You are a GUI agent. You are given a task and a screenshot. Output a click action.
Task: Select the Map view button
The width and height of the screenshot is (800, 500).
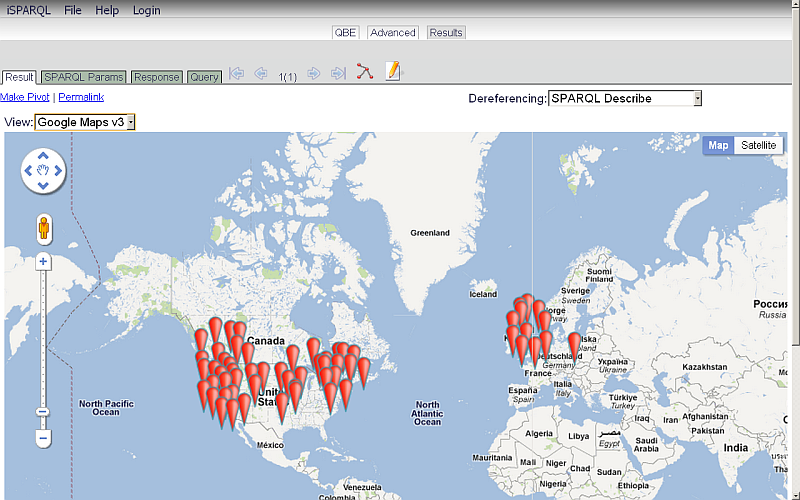point(718,145)
